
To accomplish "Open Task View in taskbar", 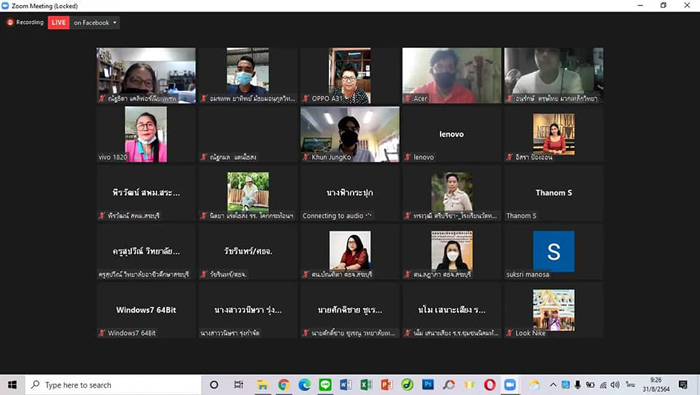I will pyautogui.click(x=239, y=385).
